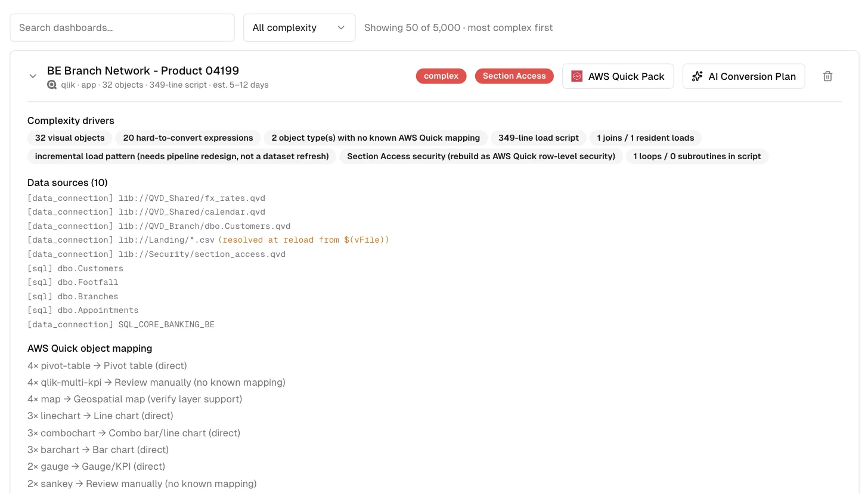
Task: Click the Data sources (10) heading
Action: [x=67, y=182]
